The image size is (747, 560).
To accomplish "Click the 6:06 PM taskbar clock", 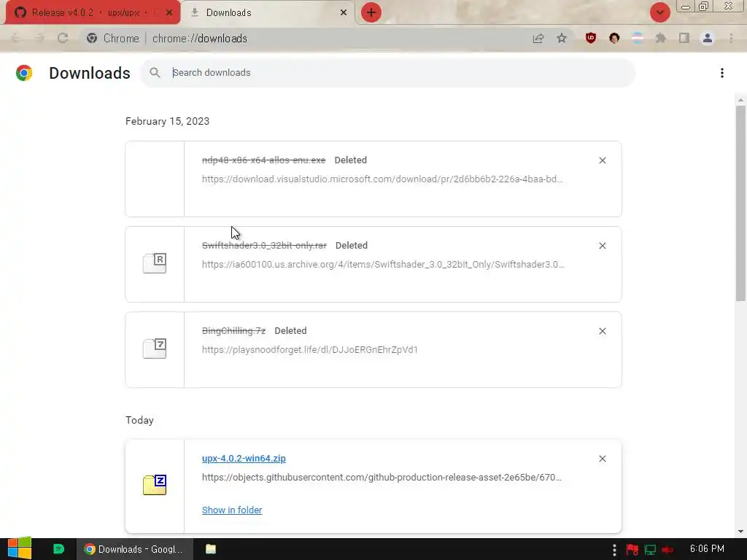I will [707, 549].
